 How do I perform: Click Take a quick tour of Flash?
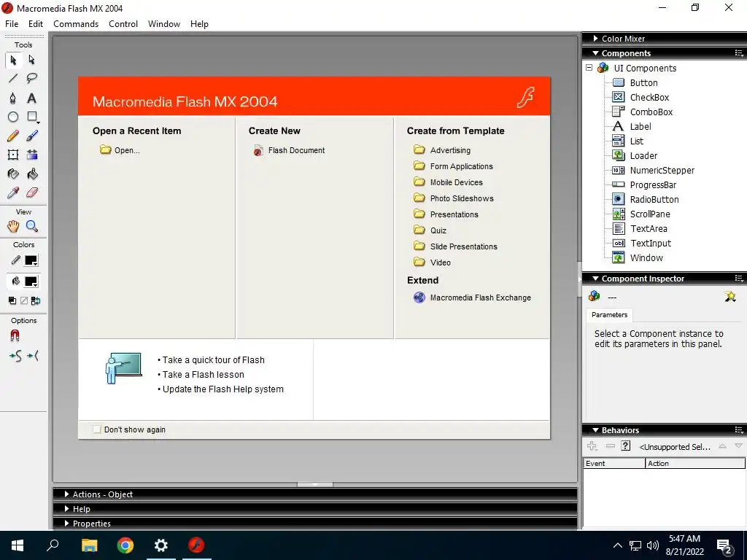(x=214, y=360)
